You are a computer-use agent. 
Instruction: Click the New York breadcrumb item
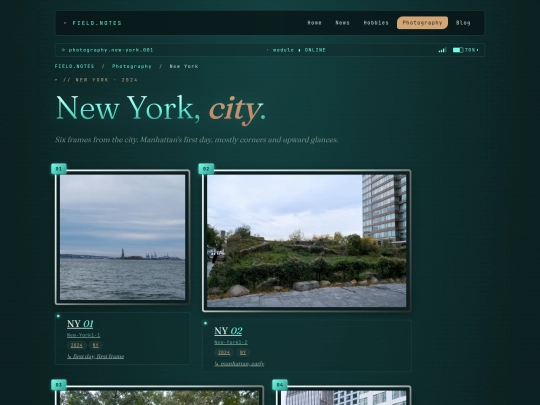(184, 66)
